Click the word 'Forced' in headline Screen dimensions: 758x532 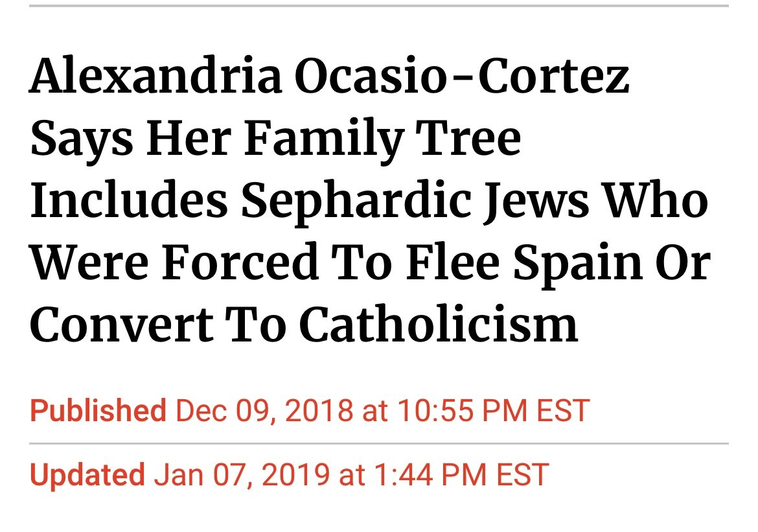(240, 263)
